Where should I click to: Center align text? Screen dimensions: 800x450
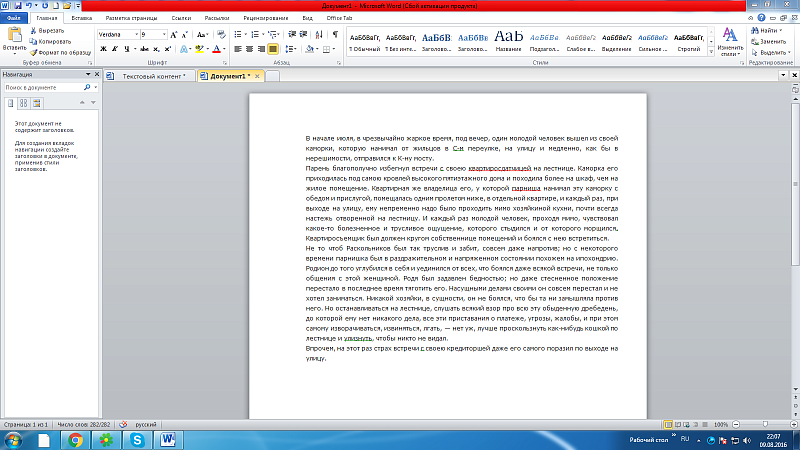click(x=249, y=49)
